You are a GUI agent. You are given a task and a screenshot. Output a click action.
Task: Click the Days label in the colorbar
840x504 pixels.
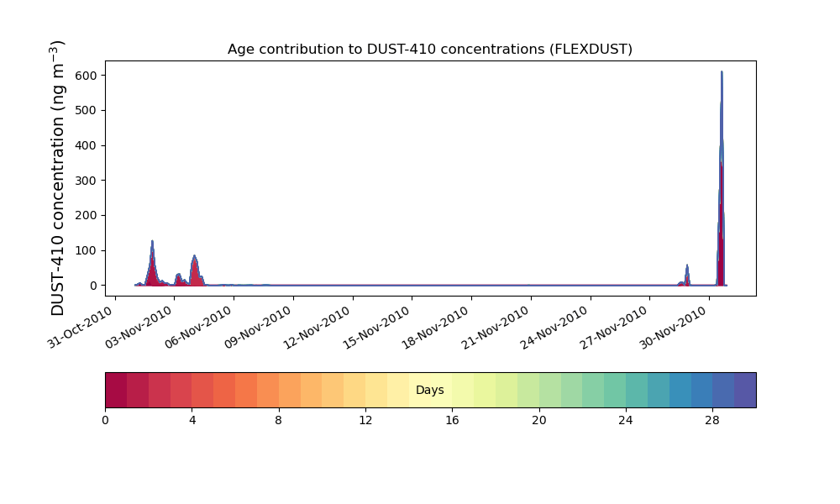click(x=430, y=391)
